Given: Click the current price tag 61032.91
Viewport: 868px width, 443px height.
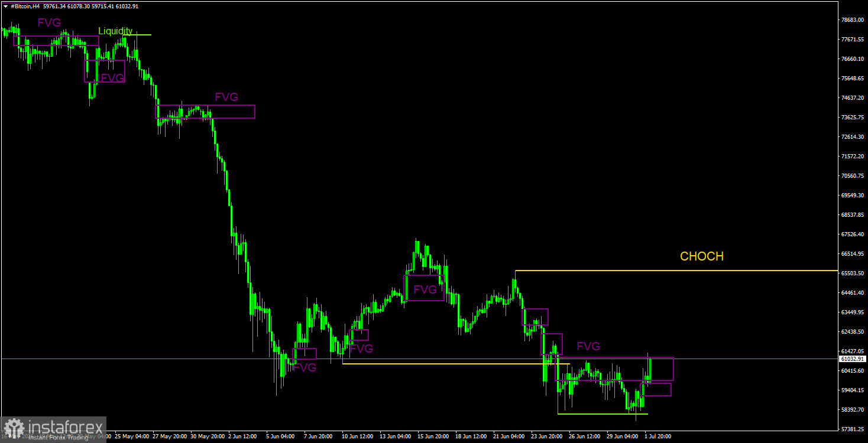Looking at the screenshot, I should pos(853,359).
